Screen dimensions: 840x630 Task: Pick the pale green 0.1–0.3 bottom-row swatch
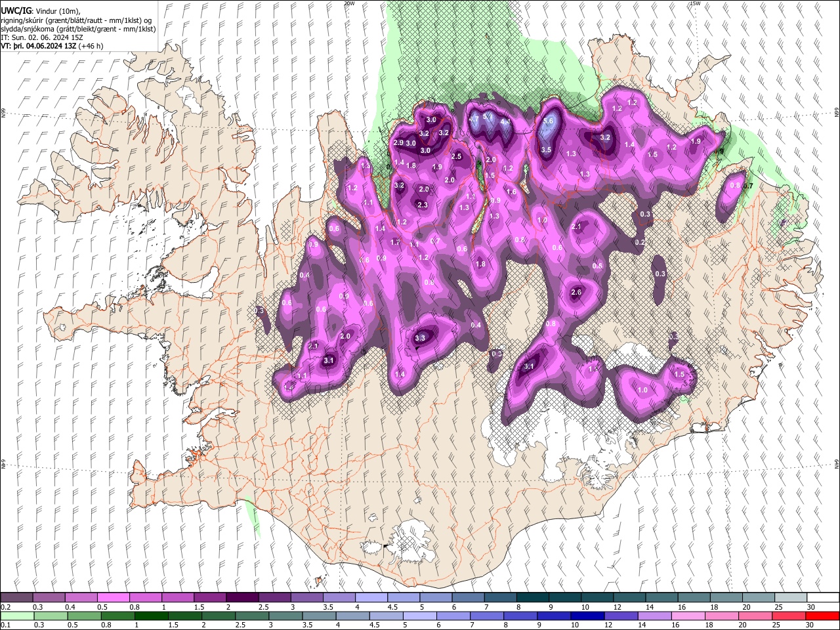17,616
